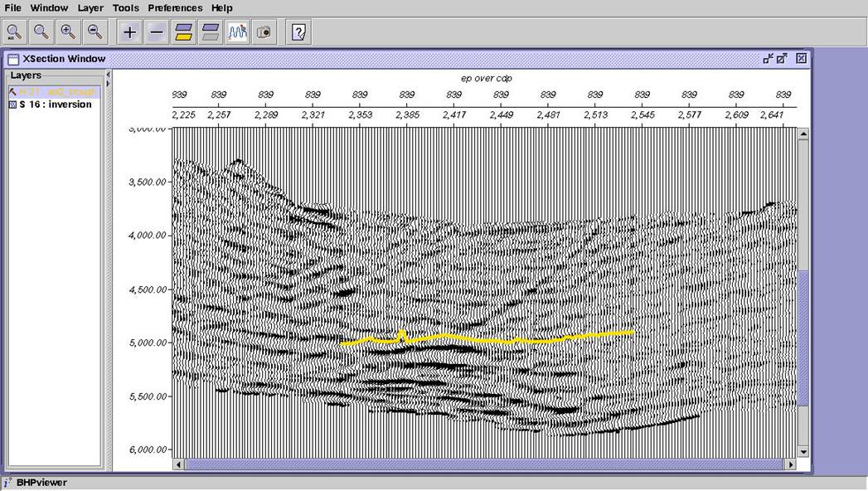Screen dimensions: 868x491
Task: Click the vertical scrollbar thumb
Action: click(803, 338)
